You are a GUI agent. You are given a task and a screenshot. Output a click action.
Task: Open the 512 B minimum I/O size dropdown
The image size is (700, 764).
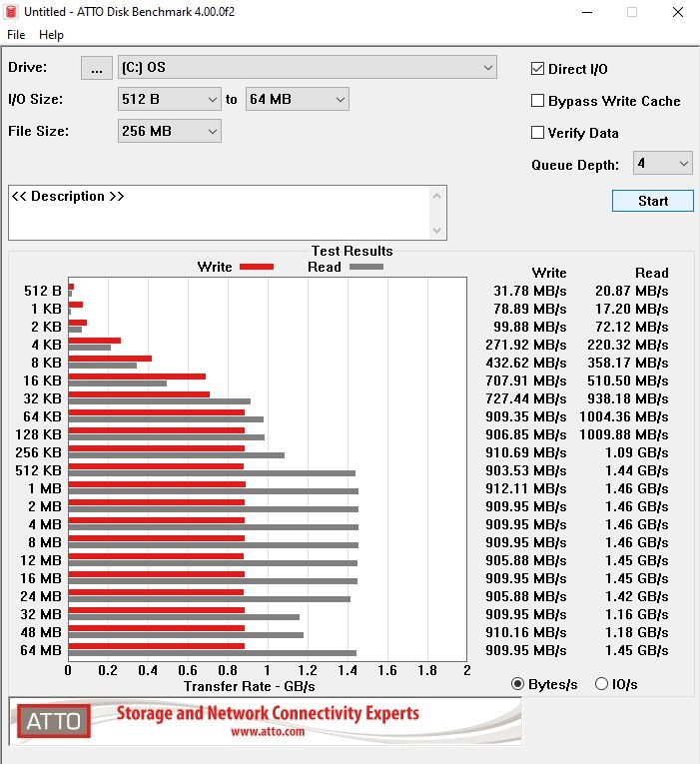169,99
